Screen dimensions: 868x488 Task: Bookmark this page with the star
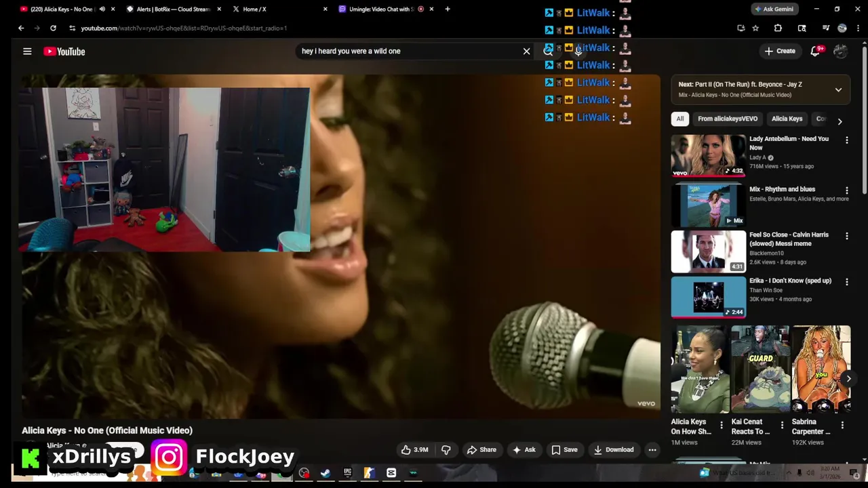(755, 28)
